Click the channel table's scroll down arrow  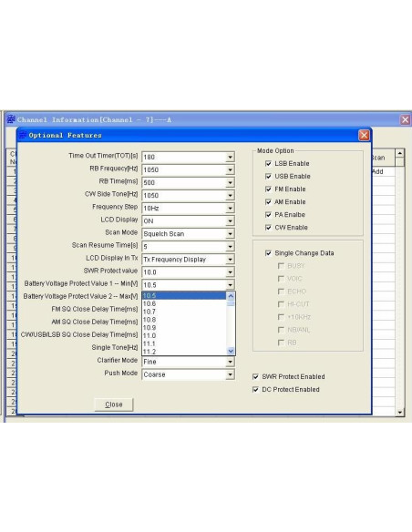pos(400,412)
